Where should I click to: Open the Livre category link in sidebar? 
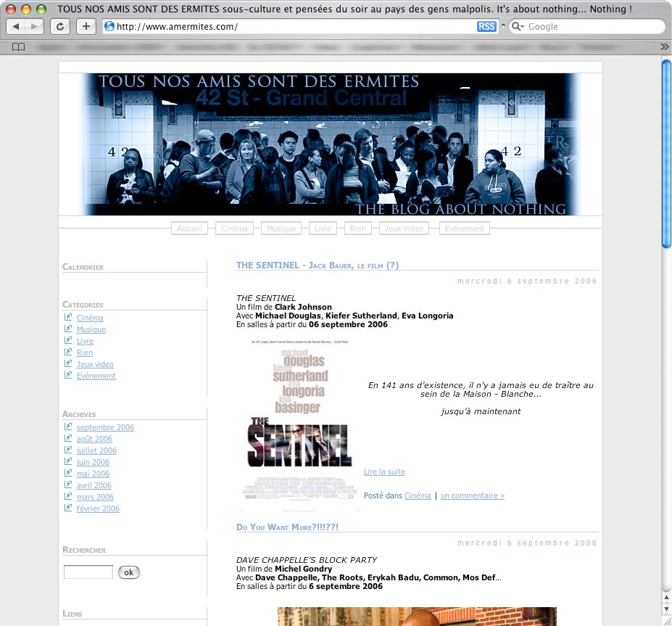pyautogui.click(x=85, y=341)
